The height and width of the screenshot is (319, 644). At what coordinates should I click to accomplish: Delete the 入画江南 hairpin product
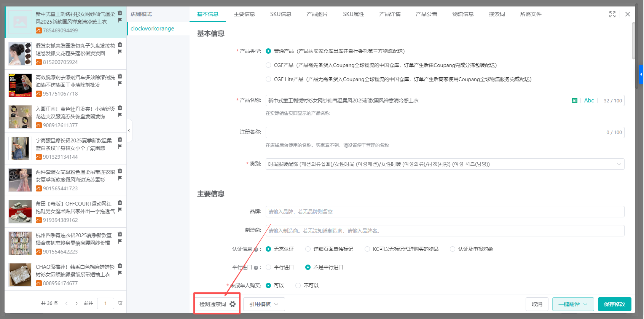coord(120,108)
